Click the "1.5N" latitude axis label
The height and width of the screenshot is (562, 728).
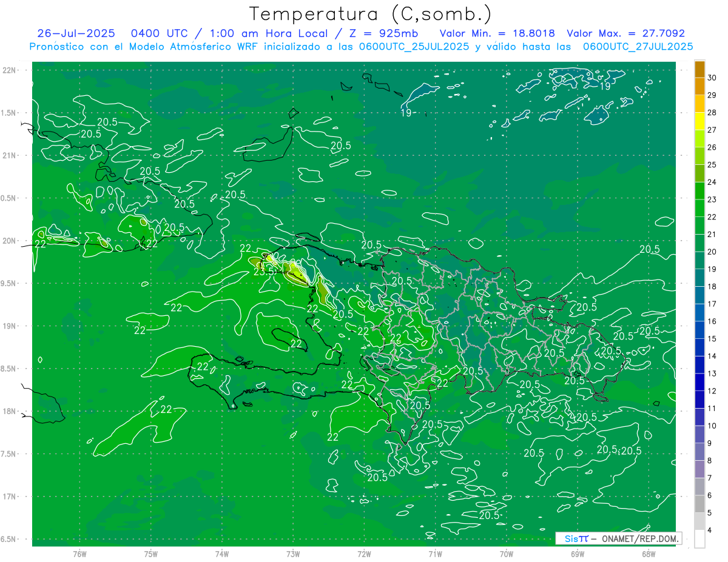(9, 113)
